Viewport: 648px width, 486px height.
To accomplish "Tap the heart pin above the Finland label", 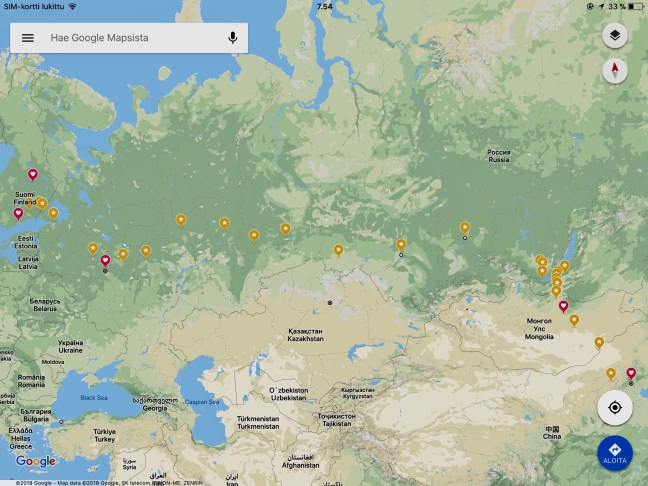I will click(x=33, y=174).
